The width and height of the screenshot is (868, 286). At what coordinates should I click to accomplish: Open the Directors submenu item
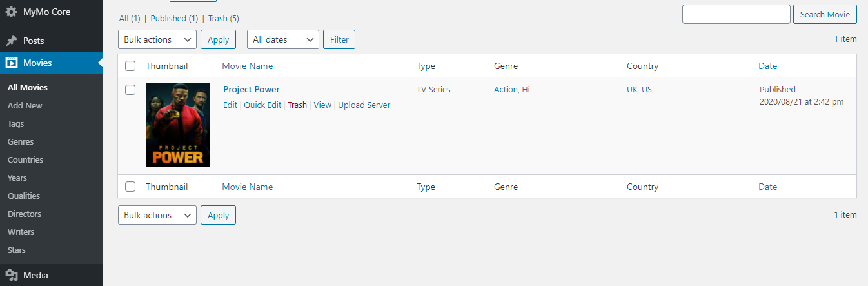click(x=25, y=214)
